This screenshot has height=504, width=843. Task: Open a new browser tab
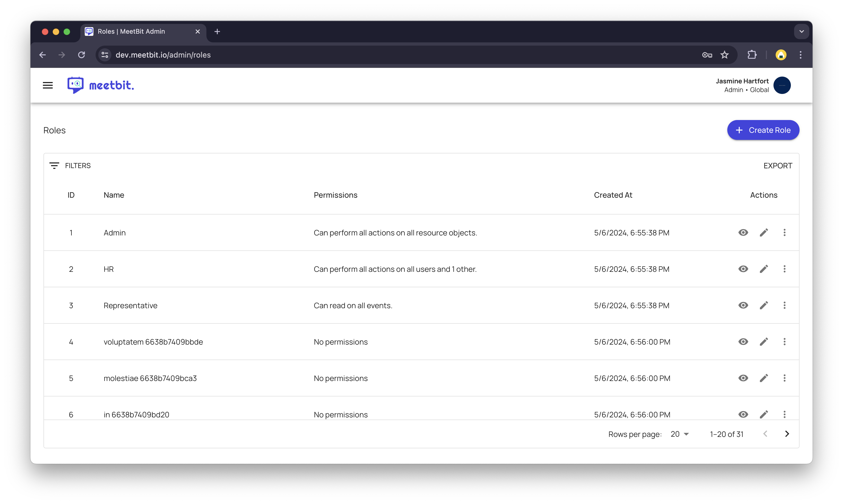(217, 31)
